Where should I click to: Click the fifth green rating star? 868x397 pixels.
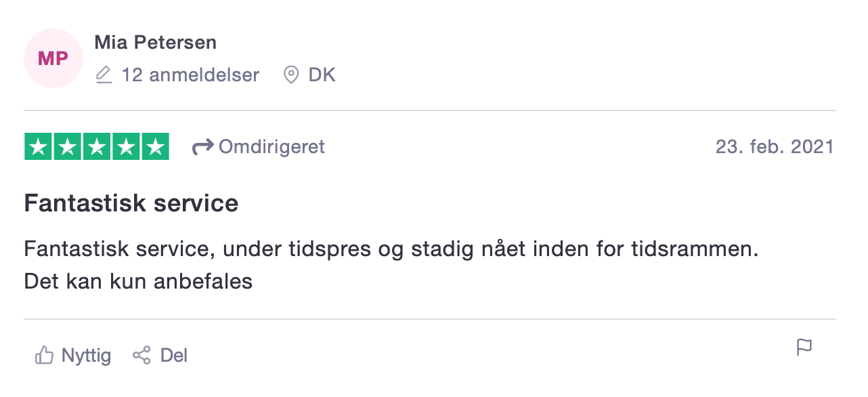[x=155, y=146]
